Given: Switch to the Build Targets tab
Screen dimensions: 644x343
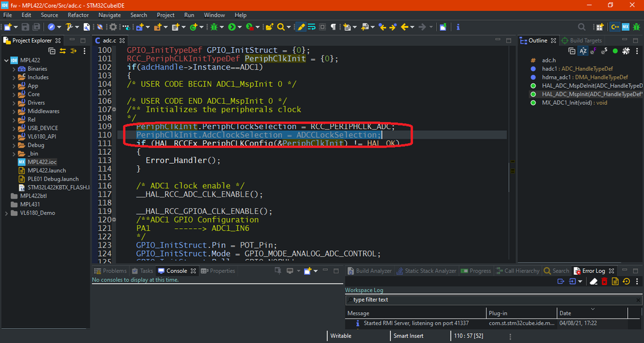Looking at the screenshot, I should 581,41.
